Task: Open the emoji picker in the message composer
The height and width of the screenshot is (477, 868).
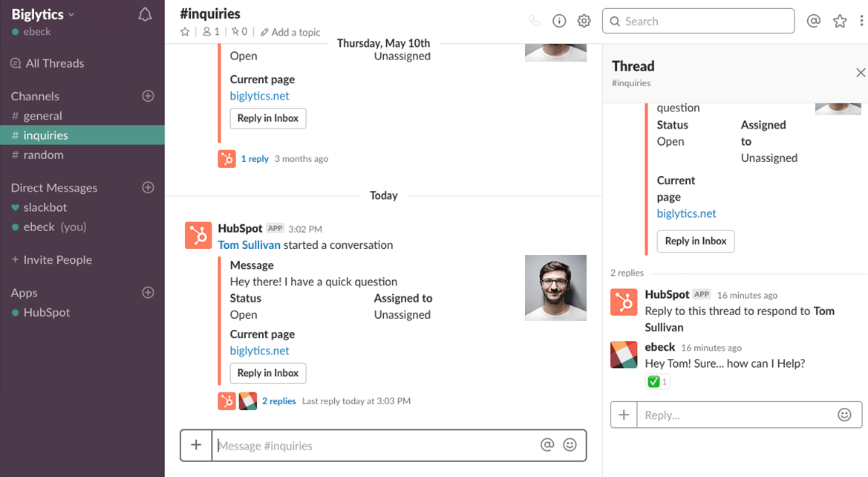Action: pyautogui.click(x=570, y=444)
